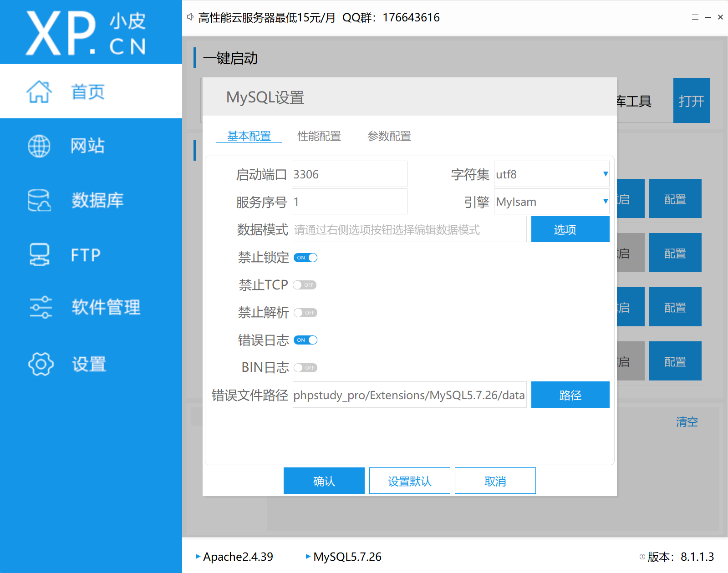Expand the 字符集 utf8 dropdown
The width and height of the screenshot is (728, 573).
(x=605, y=174)
